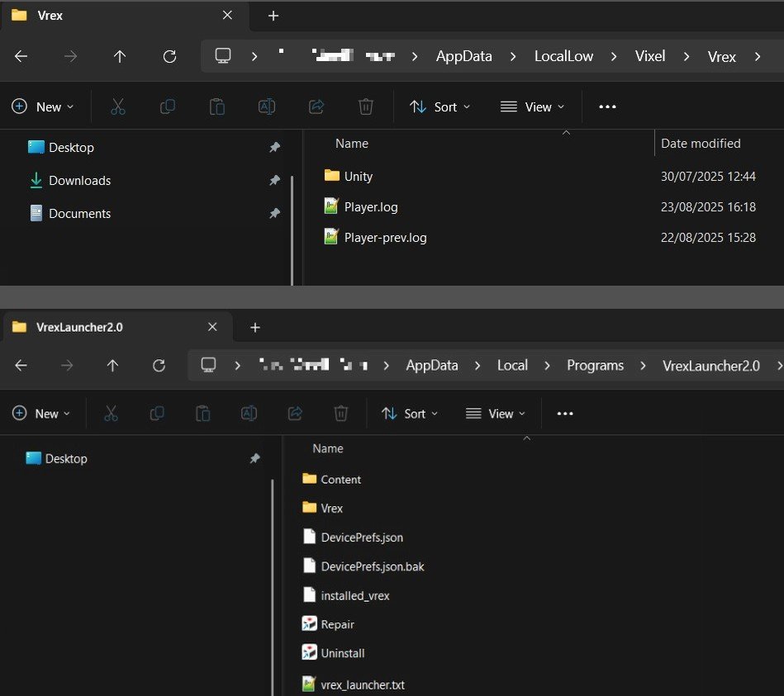The height and width of the screenshot is (696, 784).
Task: Sort files by the Date modified column
Action: coord(701,144)
